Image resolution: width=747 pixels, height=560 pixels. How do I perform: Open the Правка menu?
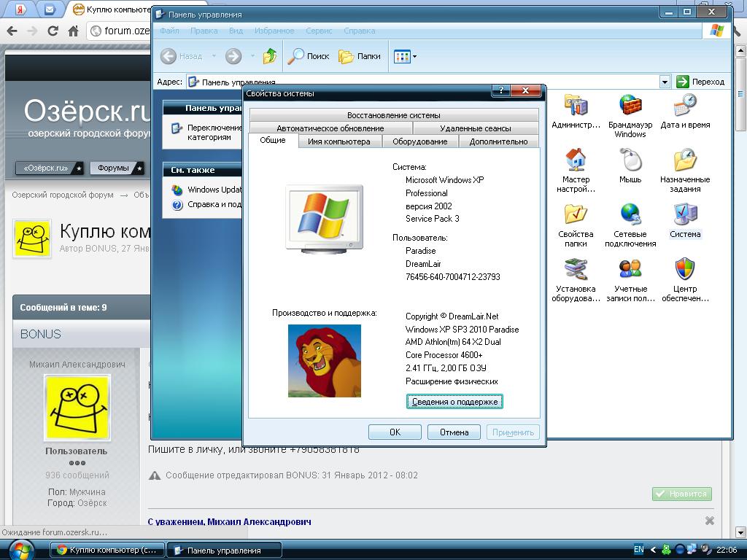tap(204, 31)
